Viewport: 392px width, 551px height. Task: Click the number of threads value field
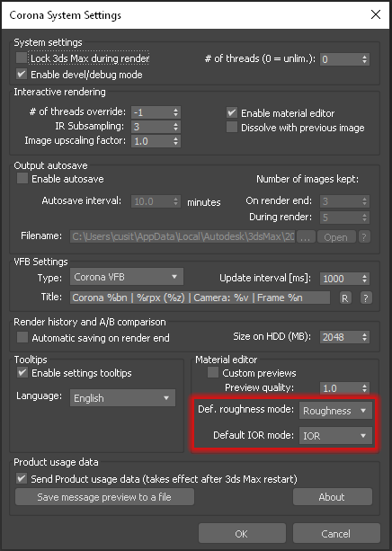tap(340, 59)
